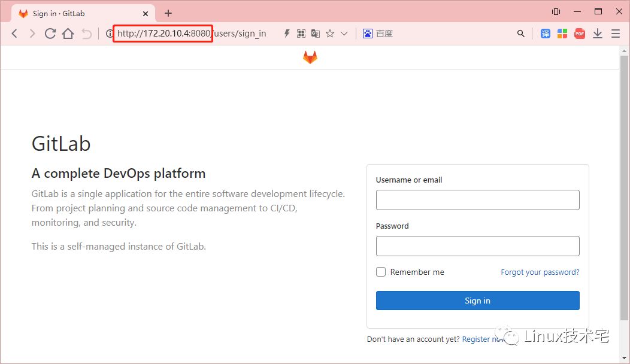Viewport: 630px width, 364px height.
Task: Click the GitLab fox logo
Action: [x=310, y=57]
